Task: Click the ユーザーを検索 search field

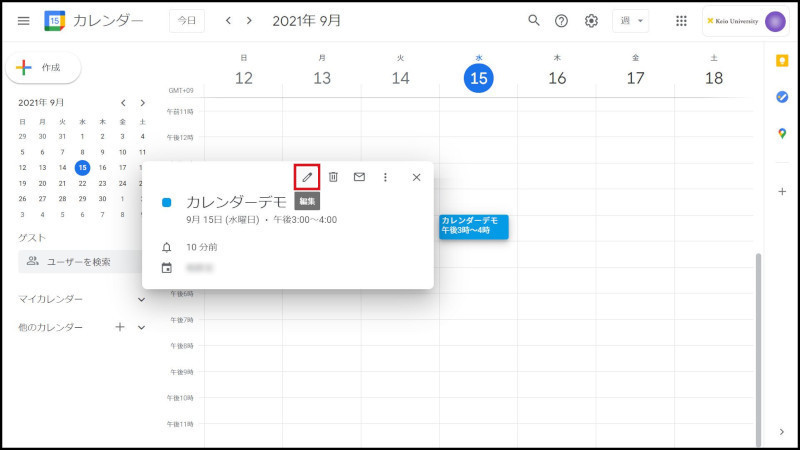Action: (80, 262)
